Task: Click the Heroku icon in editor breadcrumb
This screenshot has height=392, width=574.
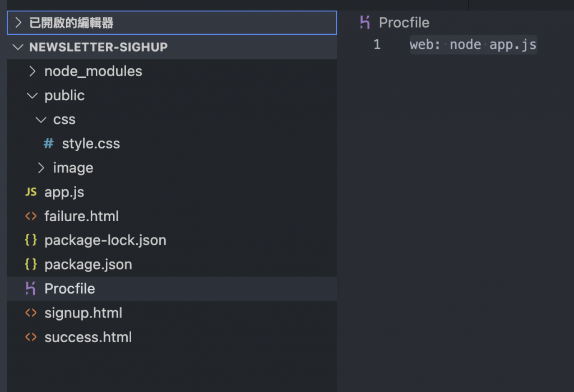Action: click(365, 22)
